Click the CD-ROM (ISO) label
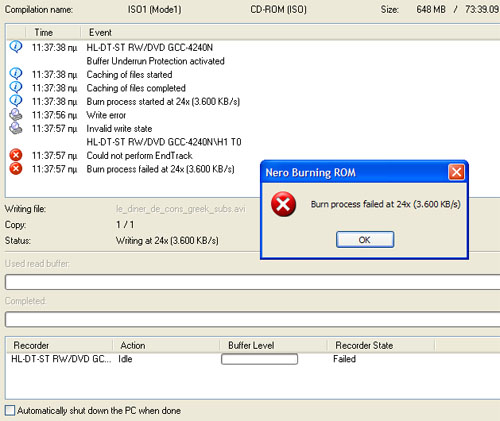The width and height of the screenshot is (500, 421). 278,9
